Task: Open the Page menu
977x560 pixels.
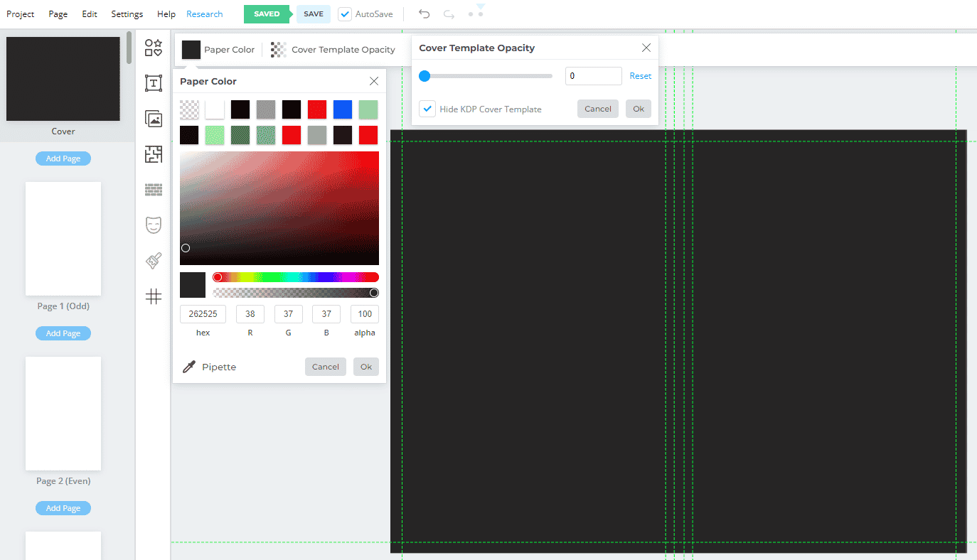Action: pos(58,14)
